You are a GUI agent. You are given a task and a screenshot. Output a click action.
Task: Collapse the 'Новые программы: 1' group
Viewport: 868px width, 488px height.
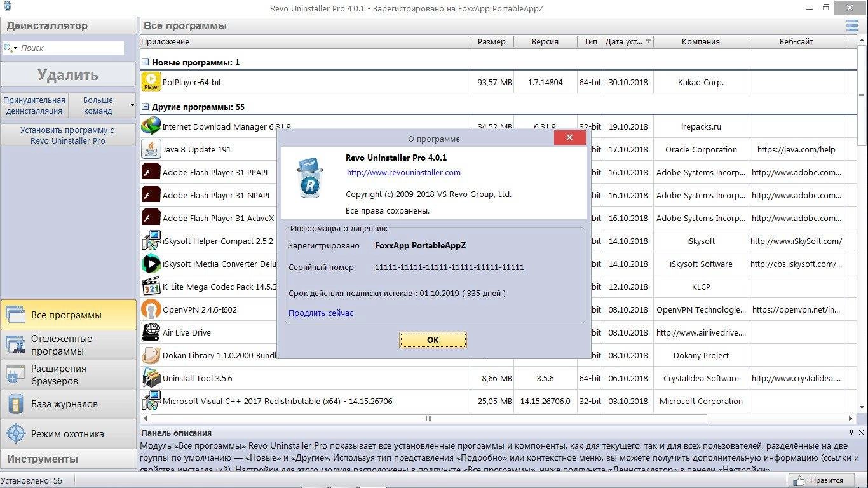146,62
